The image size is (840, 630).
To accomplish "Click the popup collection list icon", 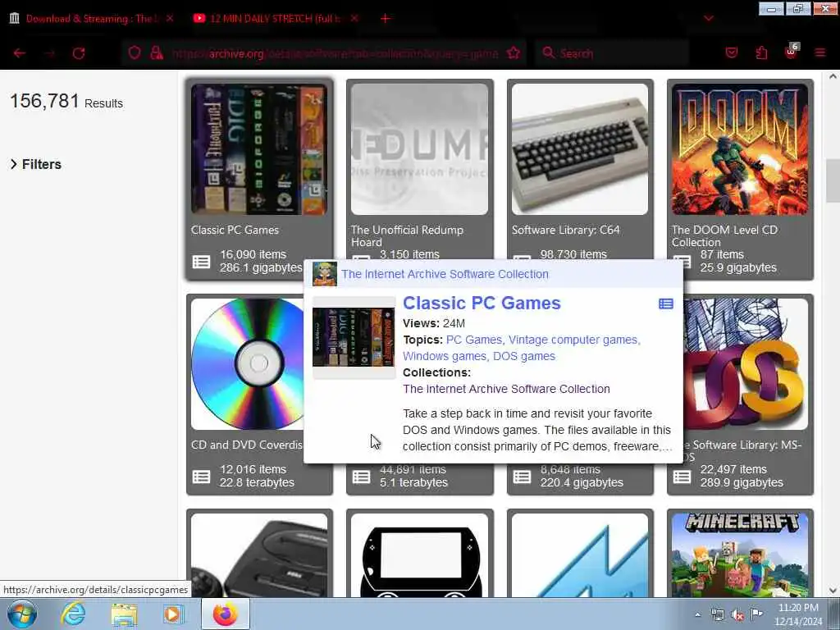I will coord(666,304).
